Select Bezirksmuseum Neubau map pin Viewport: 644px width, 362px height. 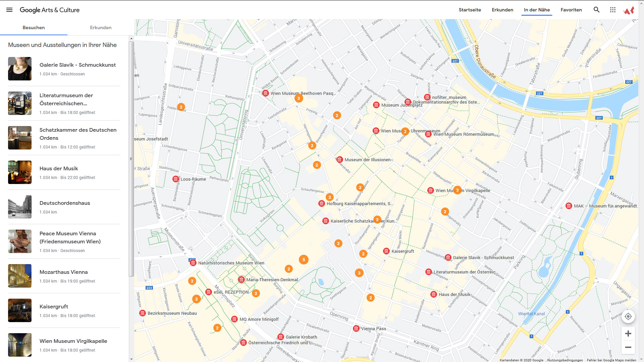[x=143, y=313]
